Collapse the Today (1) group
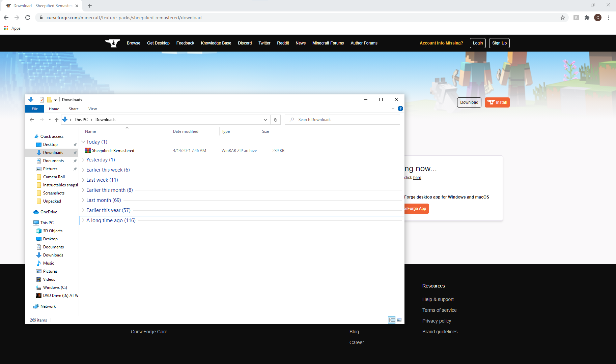Screen dimensions: 616x364 click(x=83, y=142)
